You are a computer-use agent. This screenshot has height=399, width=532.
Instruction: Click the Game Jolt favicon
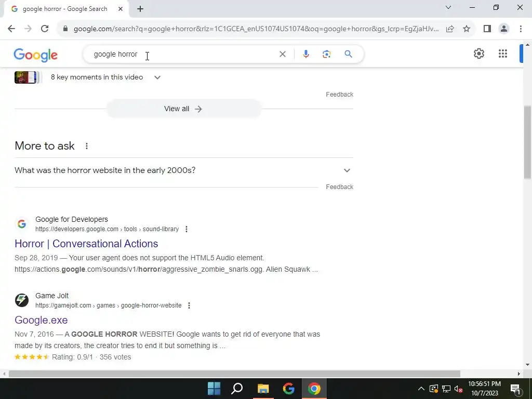22,300
